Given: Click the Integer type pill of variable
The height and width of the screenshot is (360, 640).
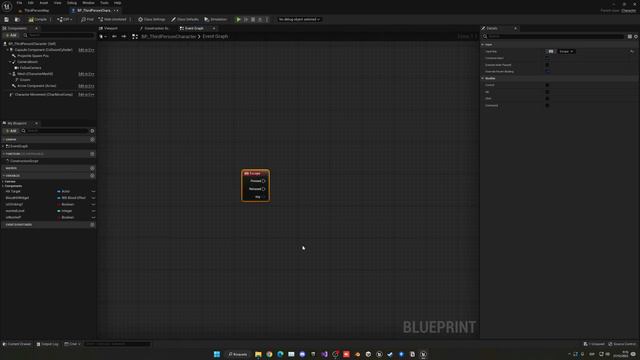Looking at the screenshot, I should pos(65,211).
